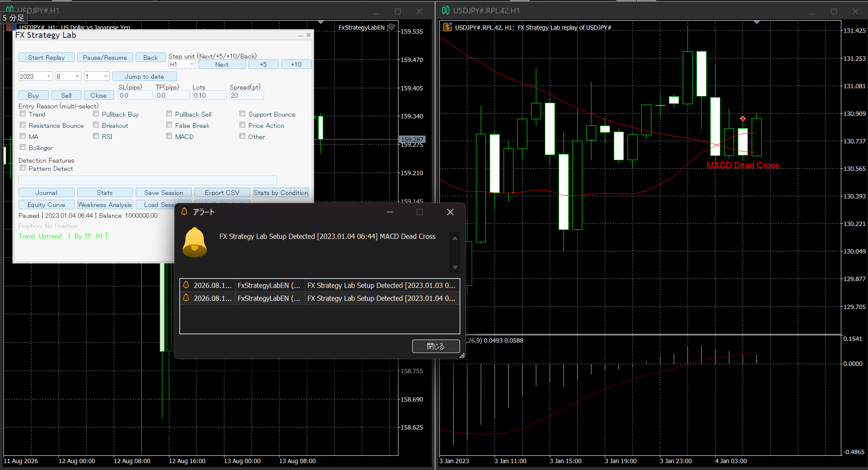Click the red MACD Dead Cross arrow marker
Viewport: 868px width, 470px height.
click(743, 119)
